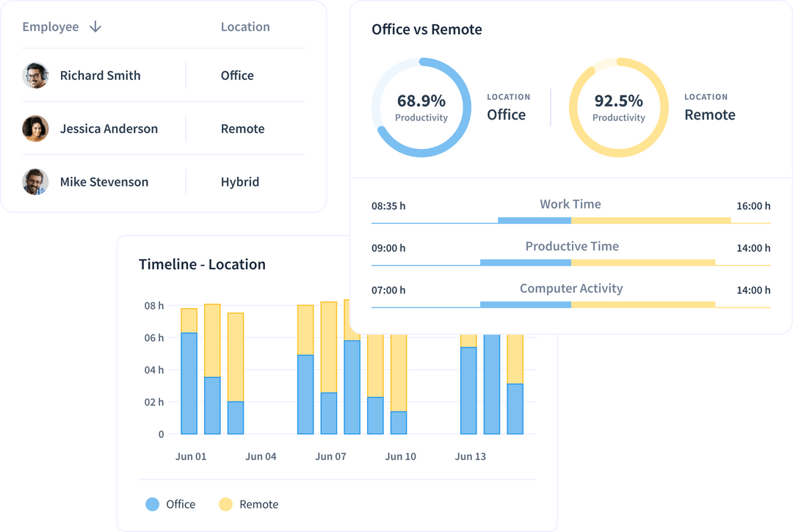Switch to the Timeline - Location panel

pos(203,264)
